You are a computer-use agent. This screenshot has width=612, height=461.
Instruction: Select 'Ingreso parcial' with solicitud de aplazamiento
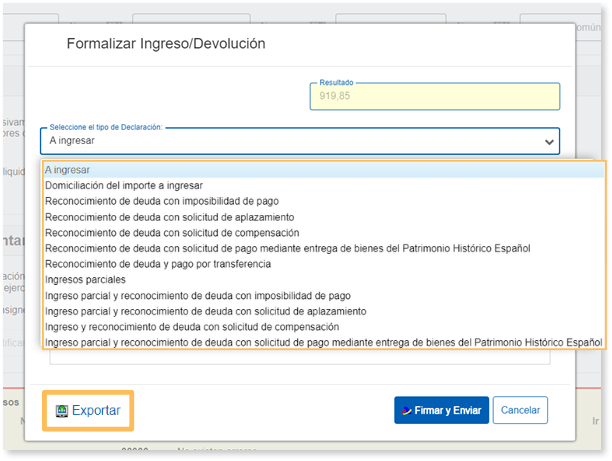pyautogui.click(x=205, y=311)
